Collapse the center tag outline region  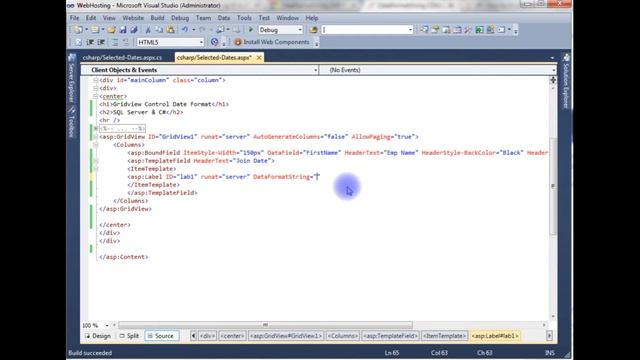click(x=96, y=96)
